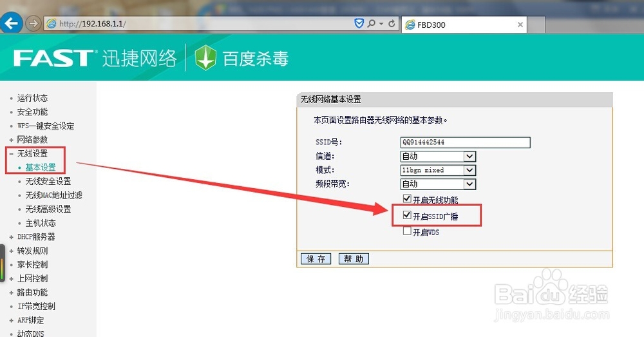
Task: Click the search magnifier icon in address bar
Action: (372, 23)
